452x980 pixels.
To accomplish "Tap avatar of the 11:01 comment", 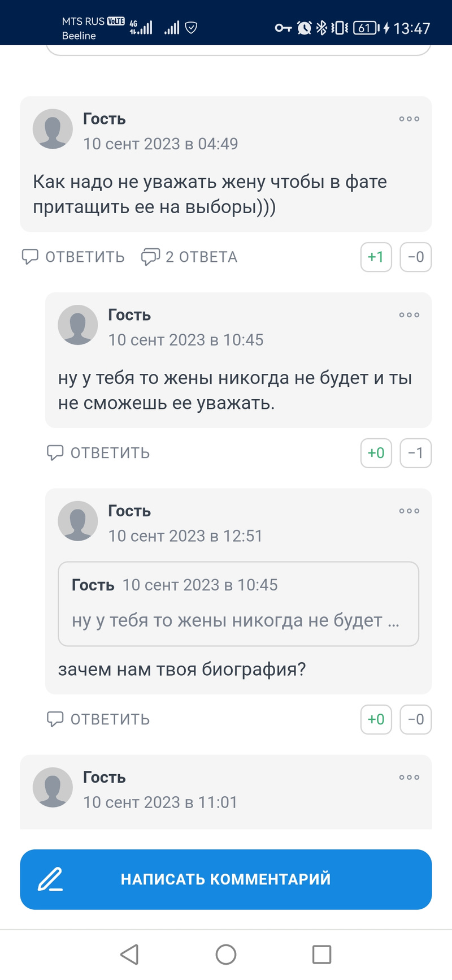I will (x=53, y=787).
